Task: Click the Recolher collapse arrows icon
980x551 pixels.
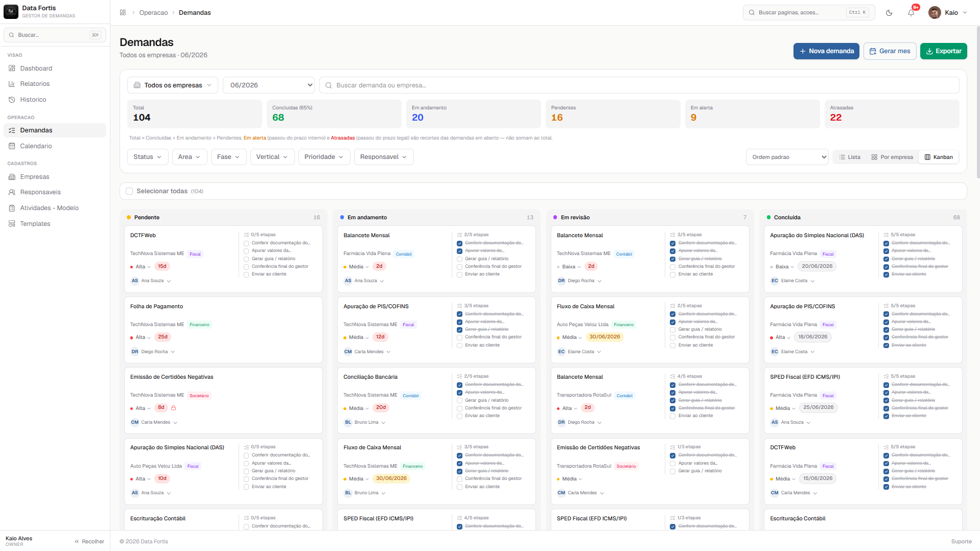Action: pos(77,542)
